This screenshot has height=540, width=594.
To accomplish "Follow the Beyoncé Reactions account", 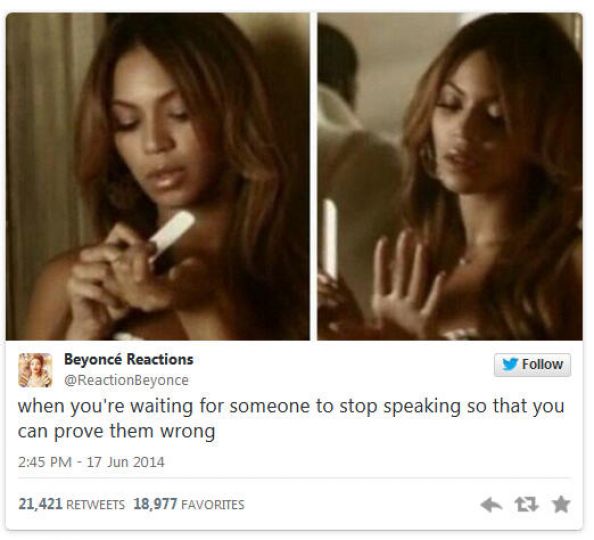I will (x=532, y=365).
